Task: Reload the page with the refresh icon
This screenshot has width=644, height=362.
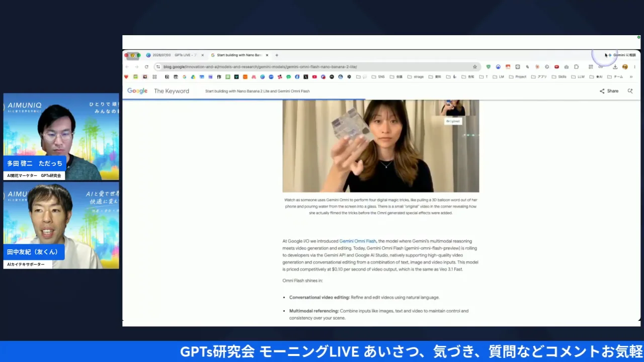Action: (x=146, y=67)
